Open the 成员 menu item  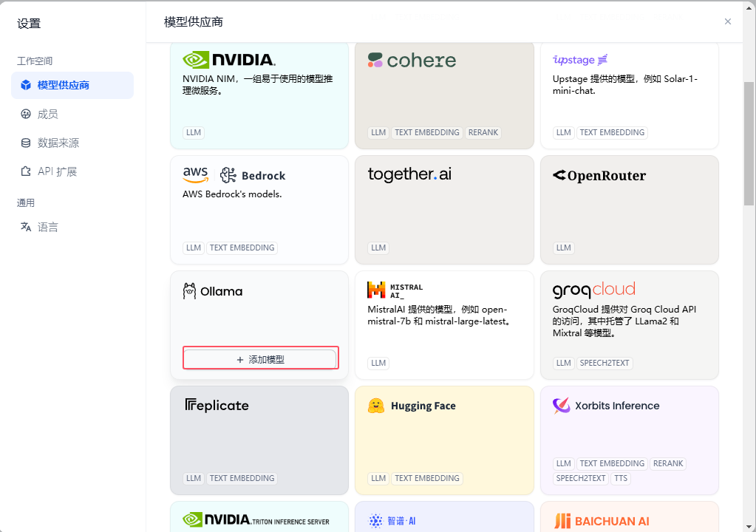(47, 114)
